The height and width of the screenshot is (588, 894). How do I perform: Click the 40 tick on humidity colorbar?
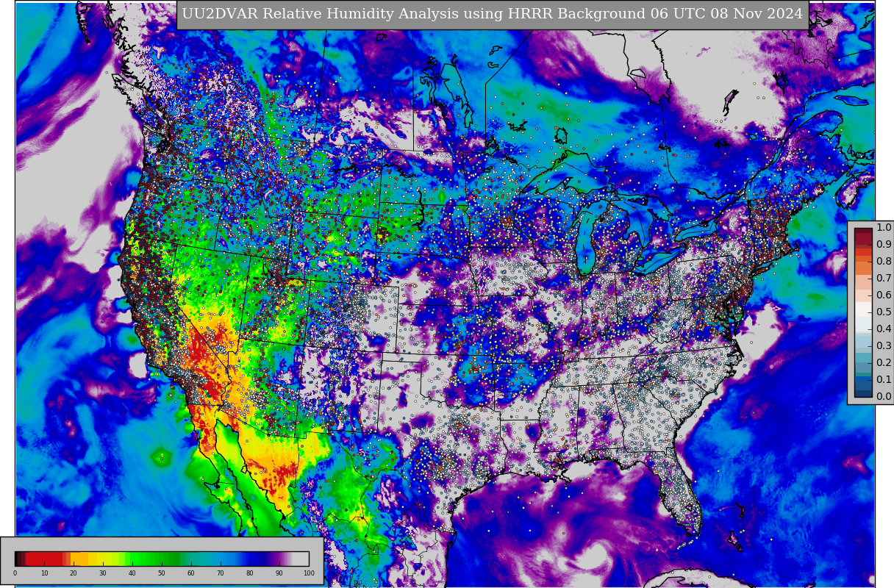[132, 573]
